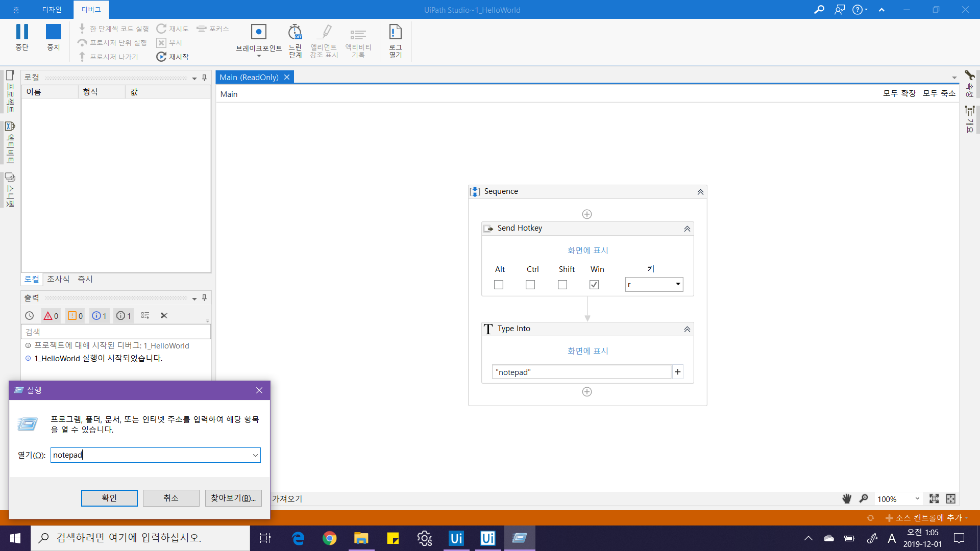The width and height of the screenshot is (980, 551).
Task: Uncheck the Win modifier checkbox
Action: 594,285
